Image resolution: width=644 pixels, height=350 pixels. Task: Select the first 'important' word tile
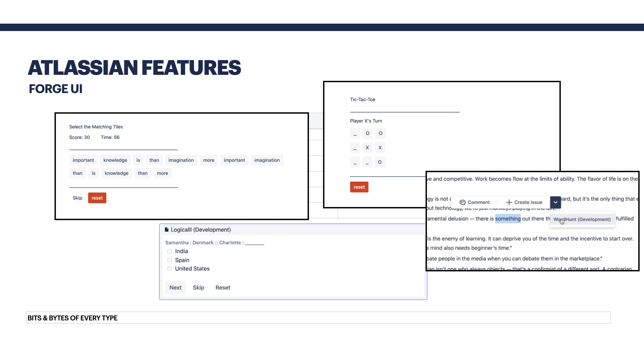coord(83,160)
